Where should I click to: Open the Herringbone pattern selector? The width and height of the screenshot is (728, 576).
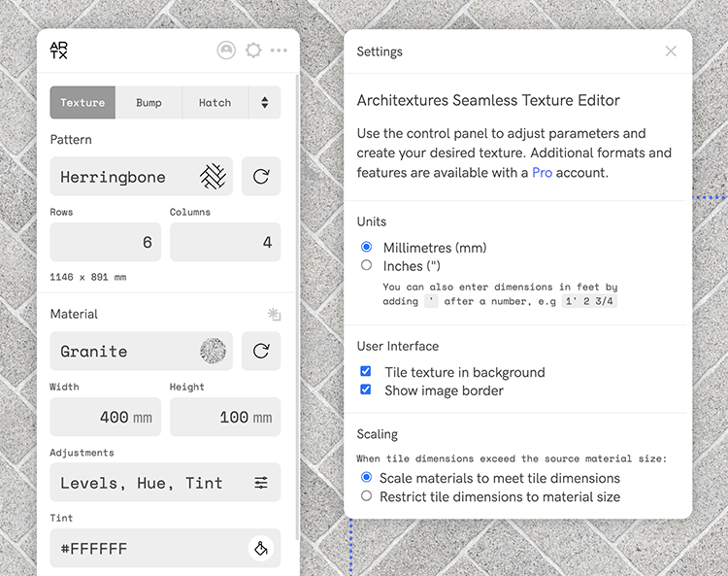142,177
